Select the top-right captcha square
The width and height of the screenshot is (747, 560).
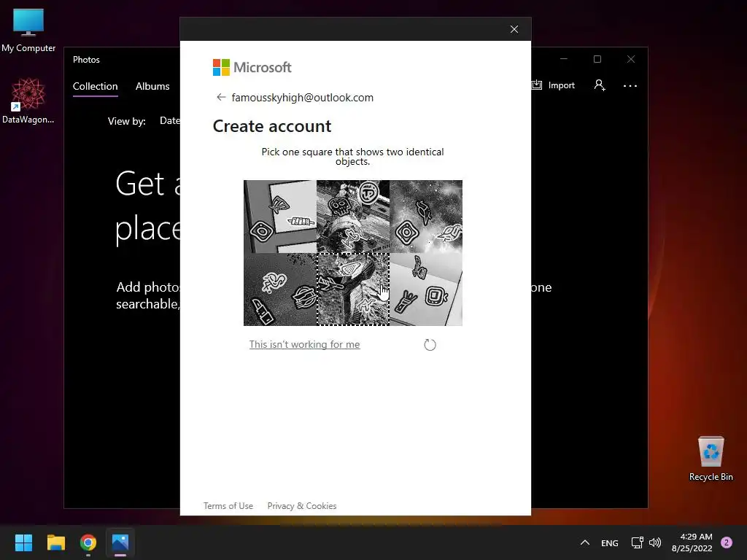point(426,216)
